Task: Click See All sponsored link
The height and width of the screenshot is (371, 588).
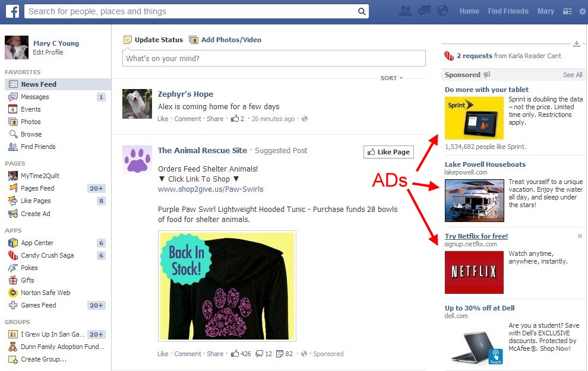Action: click(573, 75)
